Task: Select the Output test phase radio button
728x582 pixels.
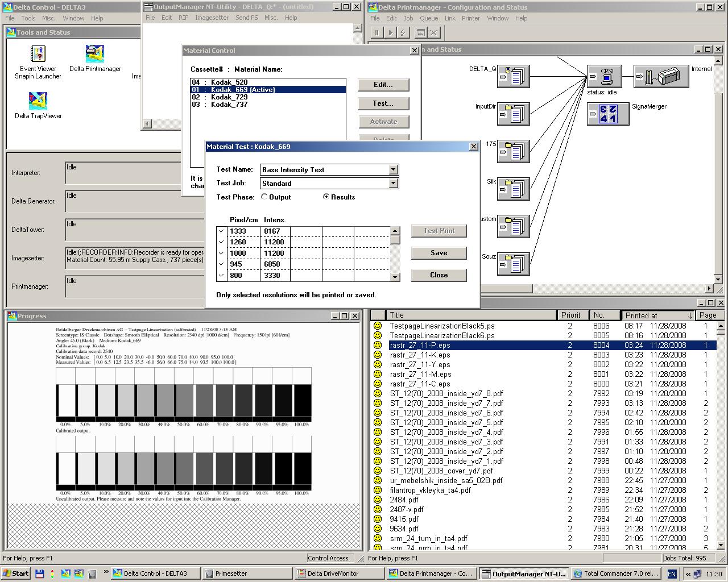Action: [264, 197]
